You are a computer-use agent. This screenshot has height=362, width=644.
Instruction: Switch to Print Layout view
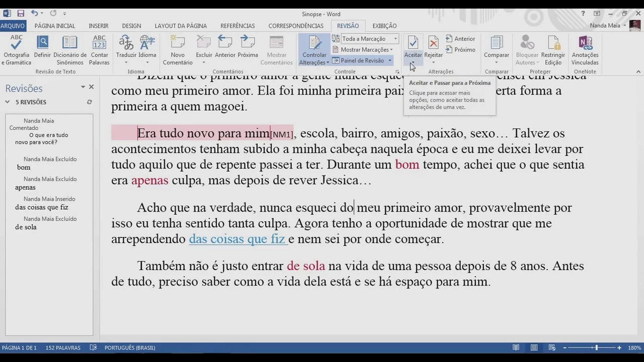tap(534, 347)
